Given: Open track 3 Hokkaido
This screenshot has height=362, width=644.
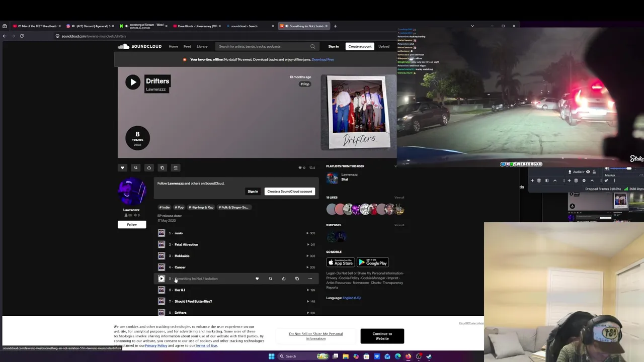Looking at the screenshot, I should [182, 256].
